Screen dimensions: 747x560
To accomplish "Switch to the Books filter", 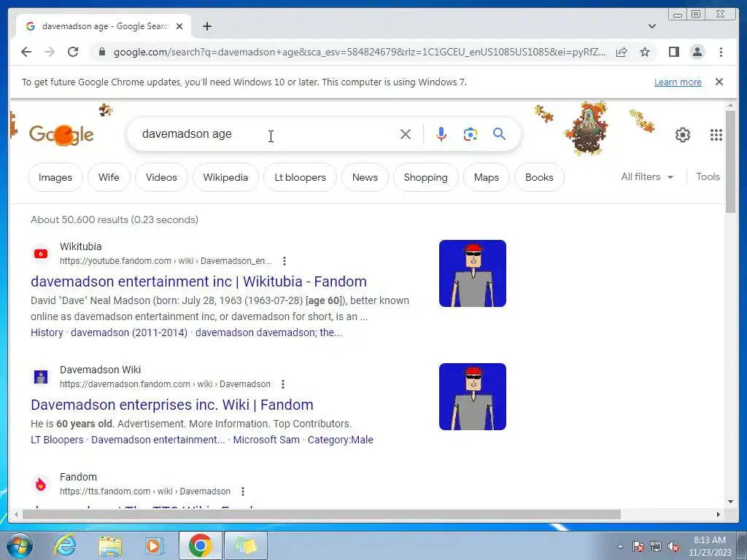I will point(539,177).
